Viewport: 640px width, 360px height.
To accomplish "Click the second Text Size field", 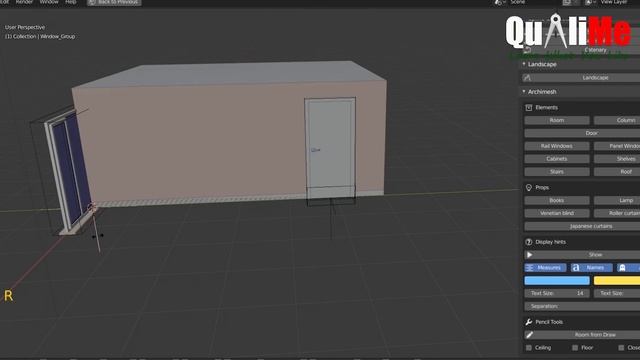I will pyautogui.click(x=617, y=293).
